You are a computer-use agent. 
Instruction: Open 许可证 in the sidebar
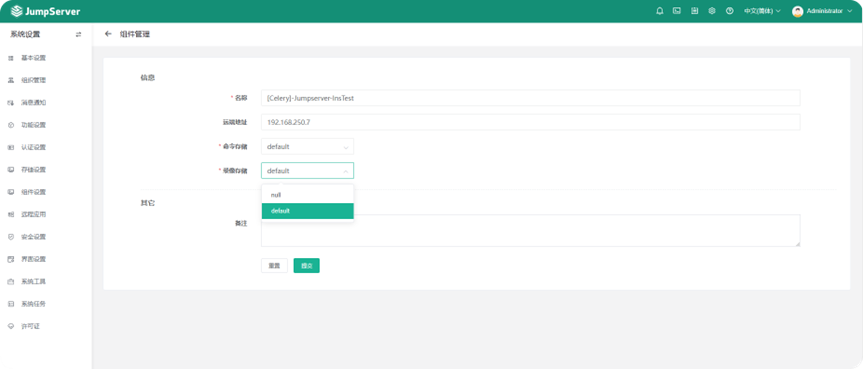(30, 326)
